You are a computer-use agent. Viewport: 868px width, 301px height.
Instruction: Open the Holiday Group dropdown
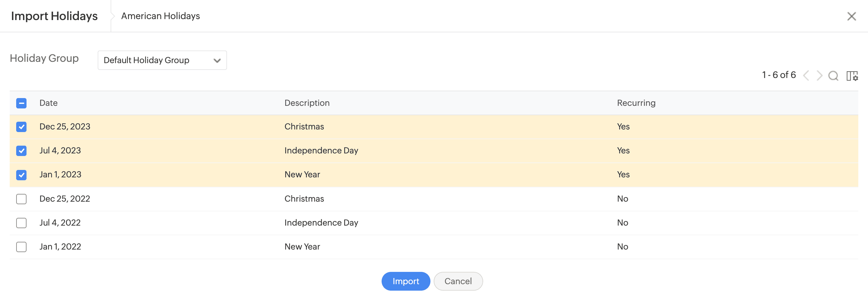click(162, 60)
